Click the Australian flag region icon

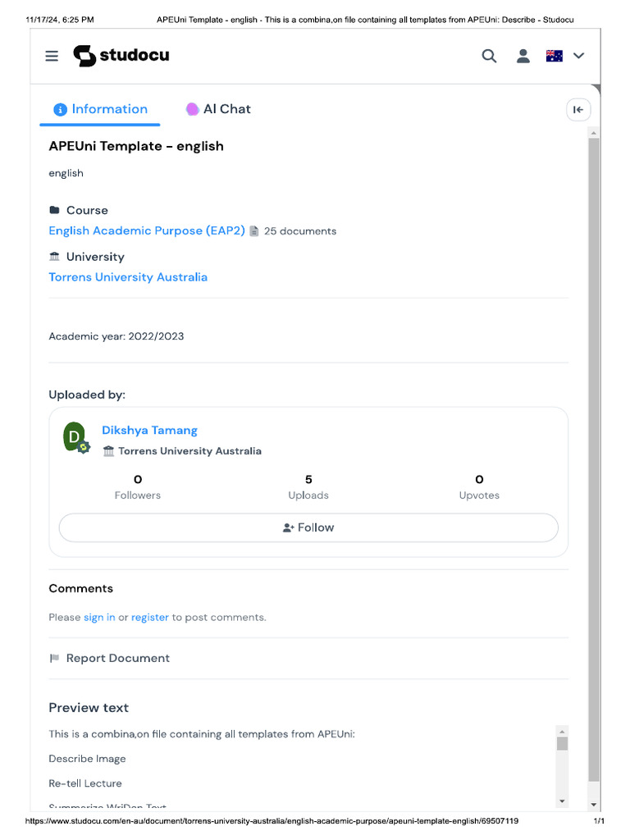coord(555,56)
